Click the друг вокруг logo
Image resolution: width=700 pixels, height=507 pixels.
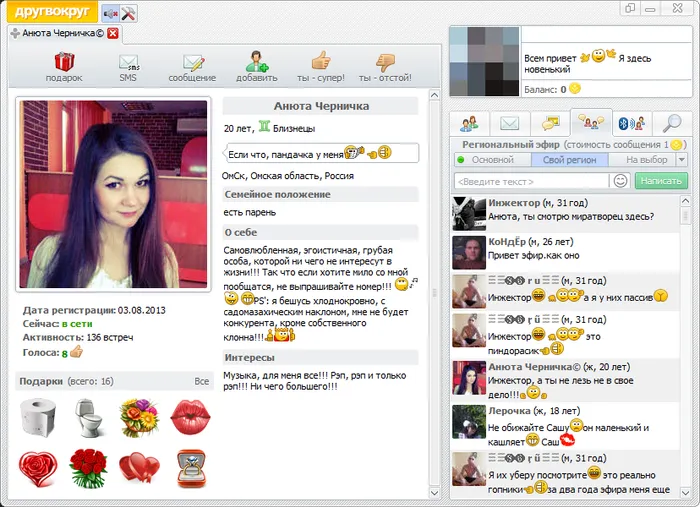(x=52, y=12)
